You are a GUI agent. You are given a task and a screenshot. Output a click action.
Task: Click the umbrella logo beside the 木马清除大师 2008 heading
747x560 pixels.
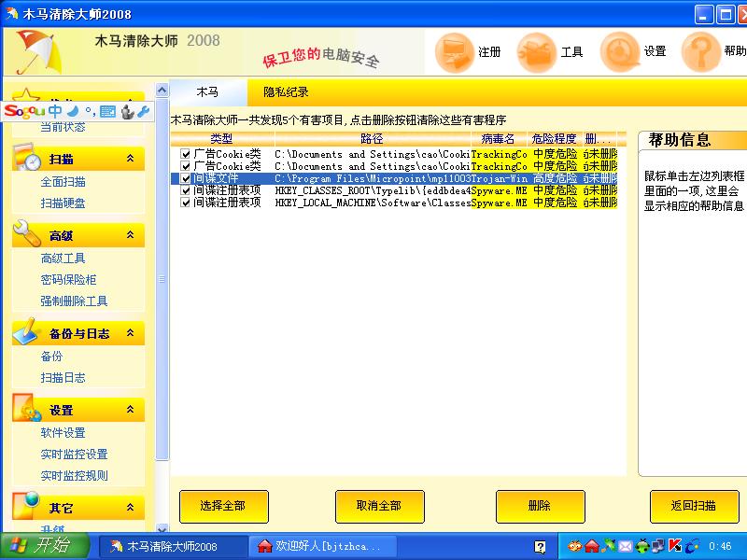(x=38, y=52)
